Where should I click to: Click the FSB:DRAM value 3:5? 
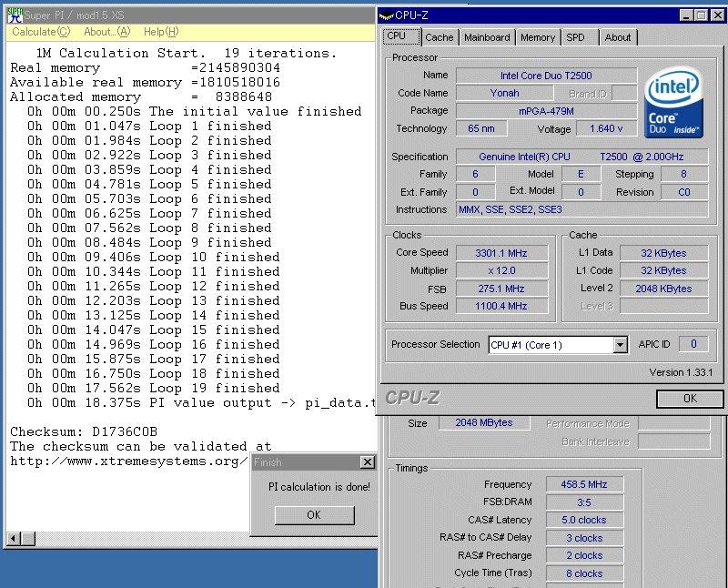[x=584, y=502]
